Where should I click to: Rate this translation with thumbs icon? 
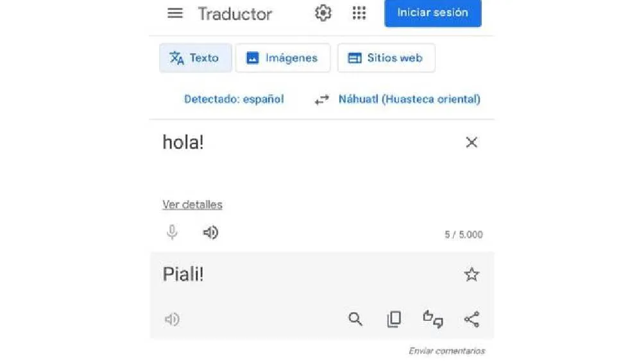433,319
